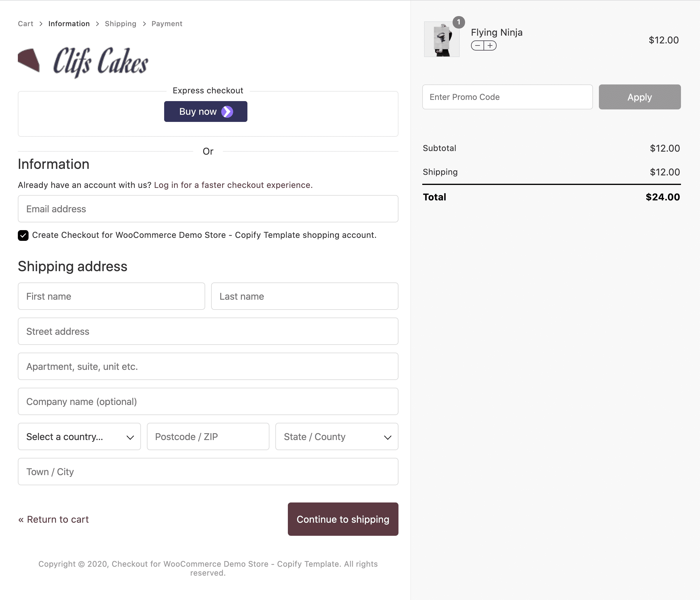Viewport: 700px width, 600px height.
Task: Click the Clifs Cakes logo
Action: pyautogui.click(x=83, y=62)
